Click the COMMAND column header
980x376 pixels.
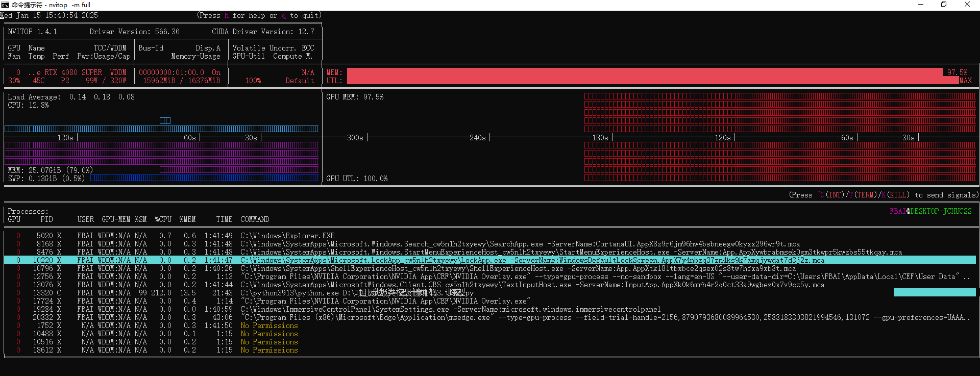255,219
